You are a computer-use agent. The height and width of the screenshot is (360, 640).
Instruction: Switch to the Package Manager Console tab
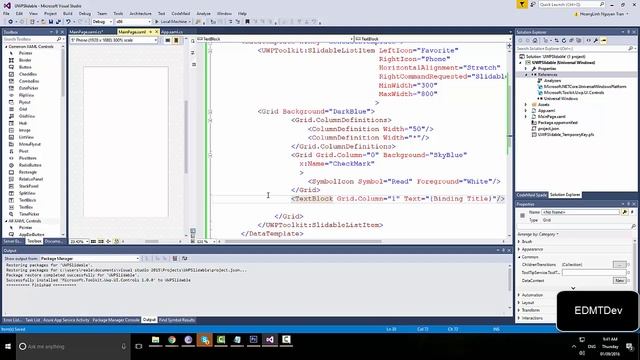pos(116,320)
